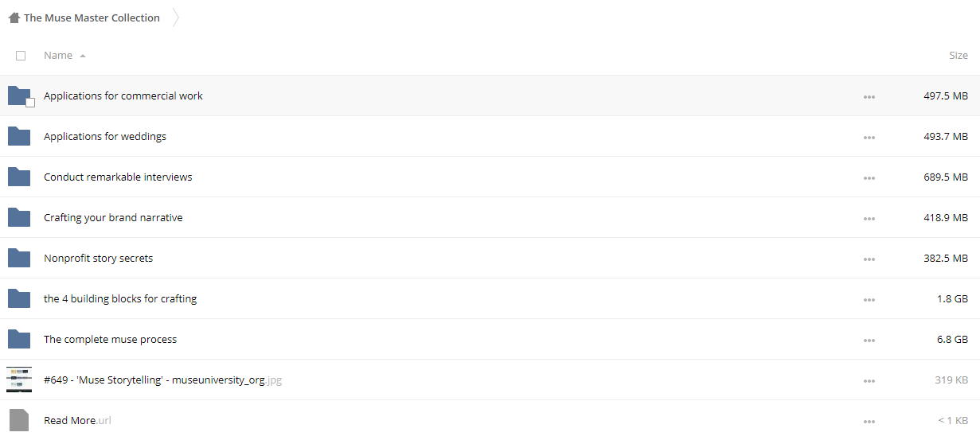Open the Crafting your brand narrative folder name

click(113, 217)
